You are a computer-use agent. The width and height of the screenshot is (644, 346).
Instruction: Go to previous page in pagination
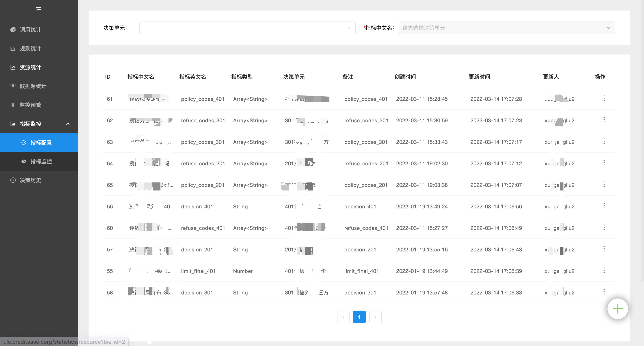coord(343,317)
